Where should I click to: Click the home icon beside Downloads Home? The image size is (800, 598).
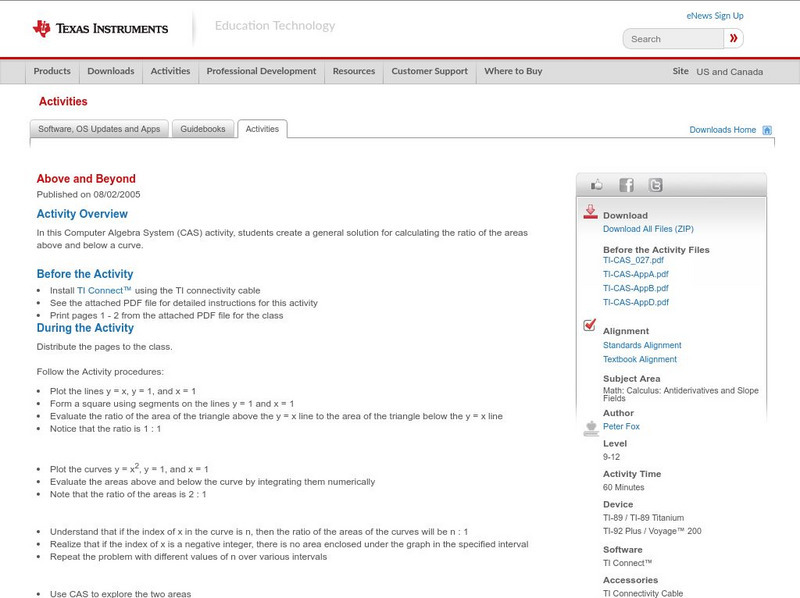pos(767,130)
